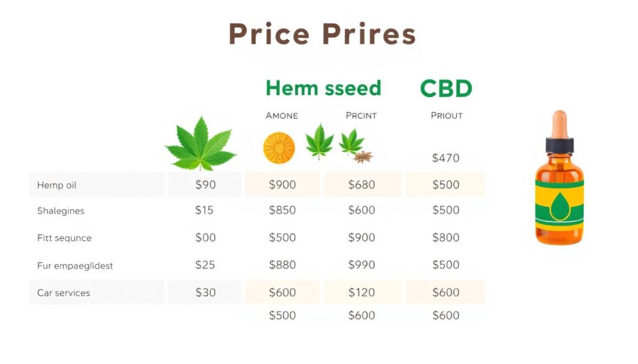Select the green "CBD" column heading

point(446,88)
